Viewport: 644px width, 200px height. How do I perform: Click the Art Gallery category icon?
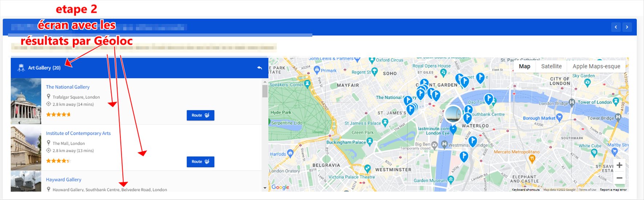(21, 68)
